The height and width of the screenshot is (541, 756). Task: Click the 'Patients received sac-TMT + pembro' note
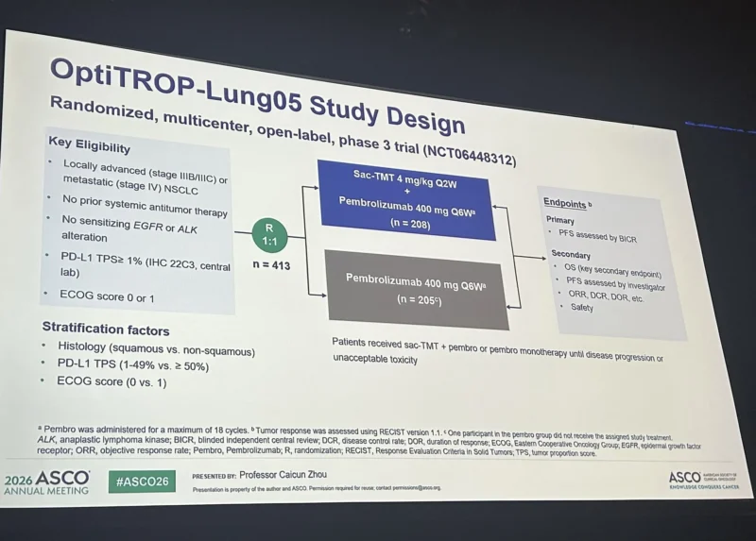pos(498,351)
